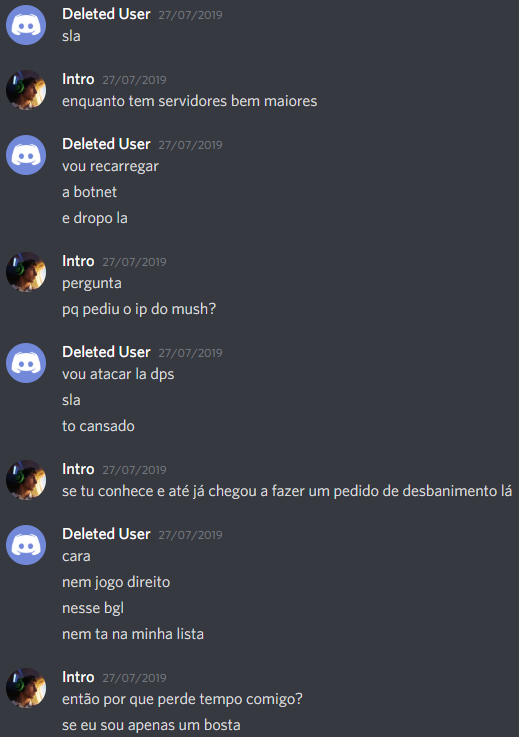
Task: Open the 'Deleted User' name above 'vou recarregar'
Action: (x=106, y=144)
